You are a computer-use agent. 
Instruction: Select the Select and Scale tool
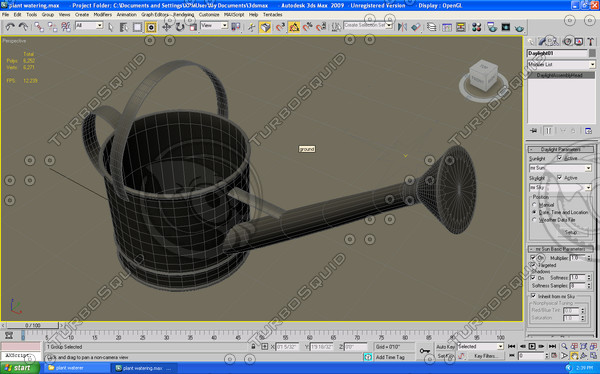coord(193,27)
